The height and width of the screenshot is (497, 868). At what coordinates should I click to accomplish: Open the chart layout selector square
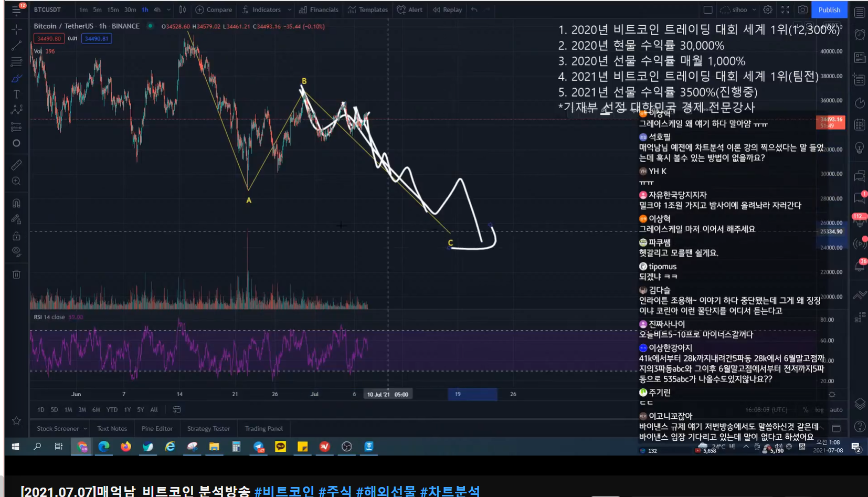pyautogui.click(x=708, y=10)
